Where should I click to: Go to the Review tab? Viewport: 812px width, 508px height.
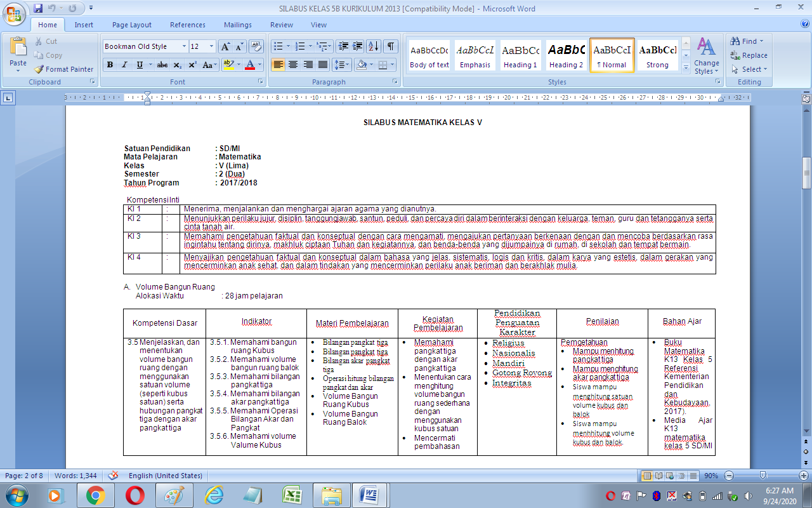(282, 25)
